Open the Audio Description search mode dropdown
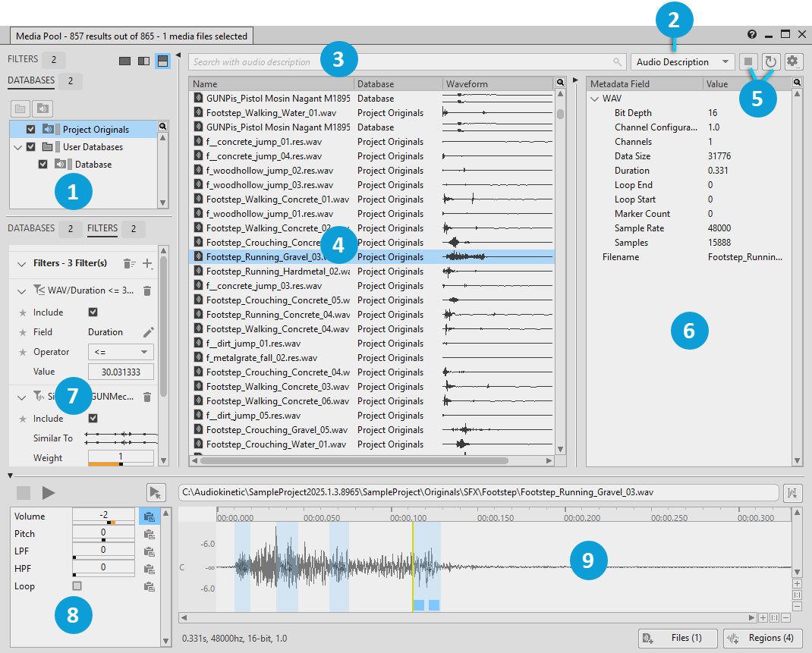This screenshot has width=812, height=653. pos(682,62)
